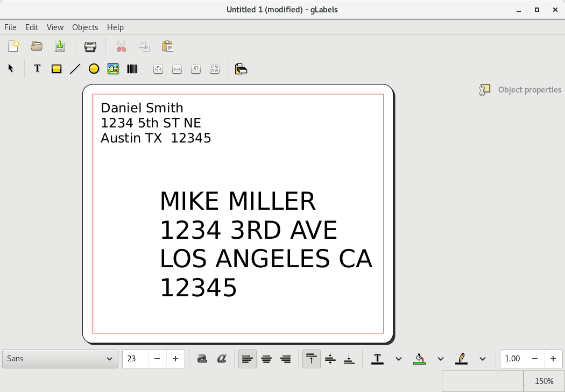Viewport: 565px width, 392px height.
Task: Reset zoom to 1:1
Action: tap(196, 69)
